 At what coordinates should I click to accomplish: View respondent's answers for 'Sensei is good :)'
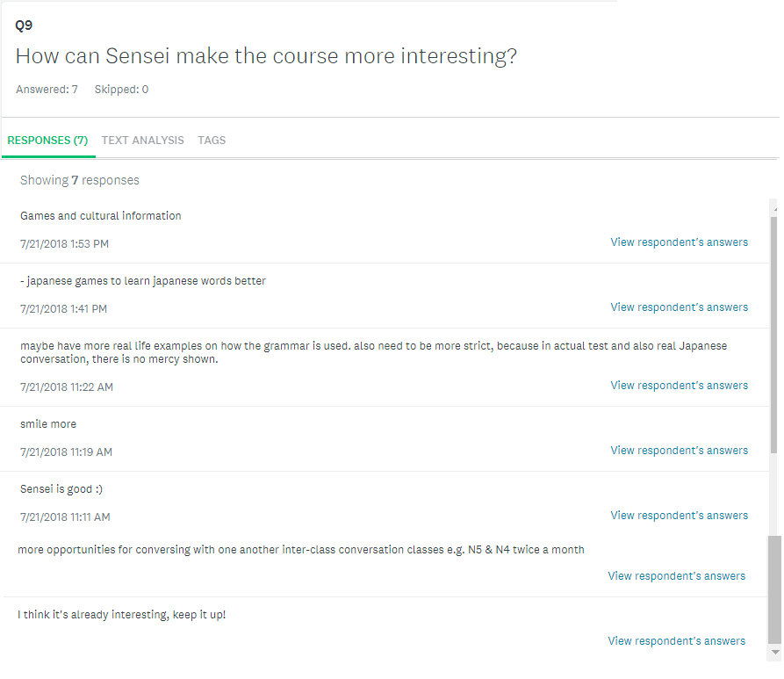coord(679,516)
